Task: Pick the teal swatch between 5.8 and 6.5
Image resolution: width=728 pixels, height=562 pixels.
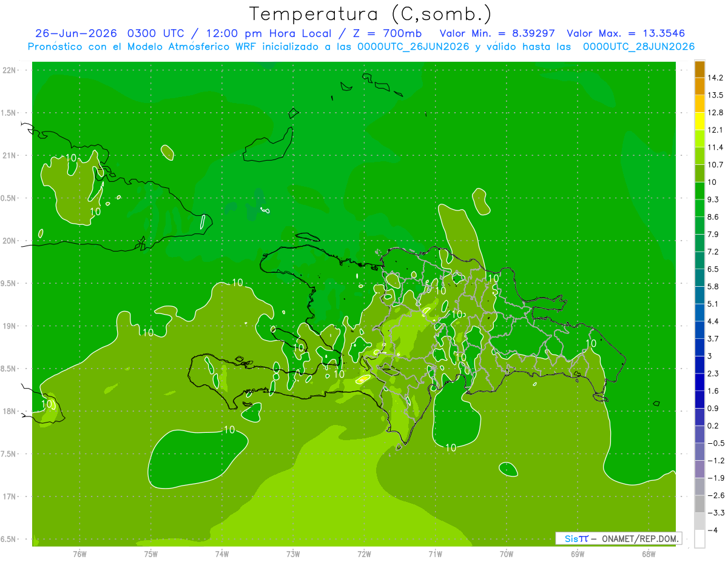Action: (699, 278)
